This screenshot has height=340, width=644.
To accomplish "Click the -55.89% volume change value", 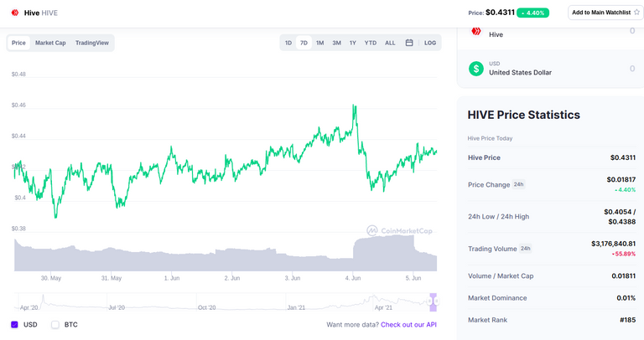I will click(624, 254).
